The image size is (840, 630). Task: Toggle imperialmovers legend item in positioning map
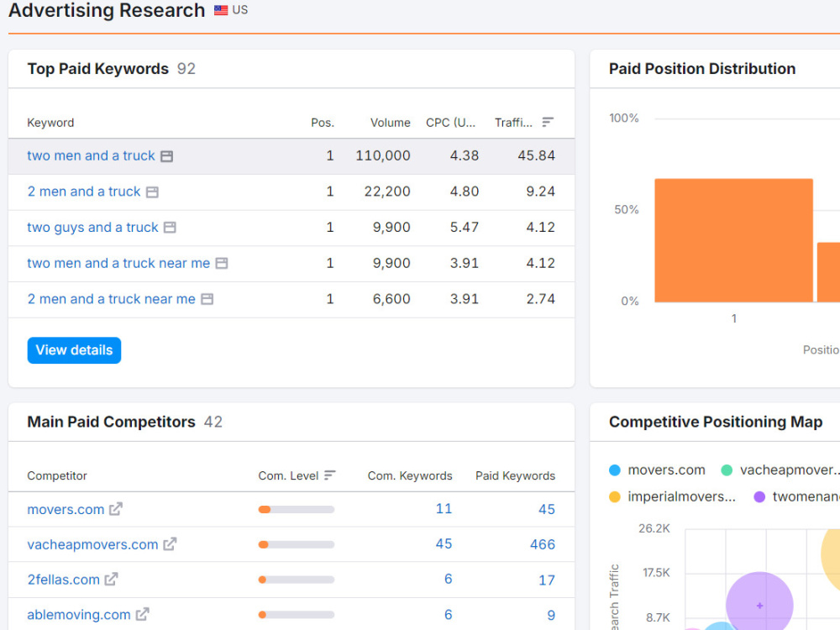pyautogui.click(x=673, y=496)
